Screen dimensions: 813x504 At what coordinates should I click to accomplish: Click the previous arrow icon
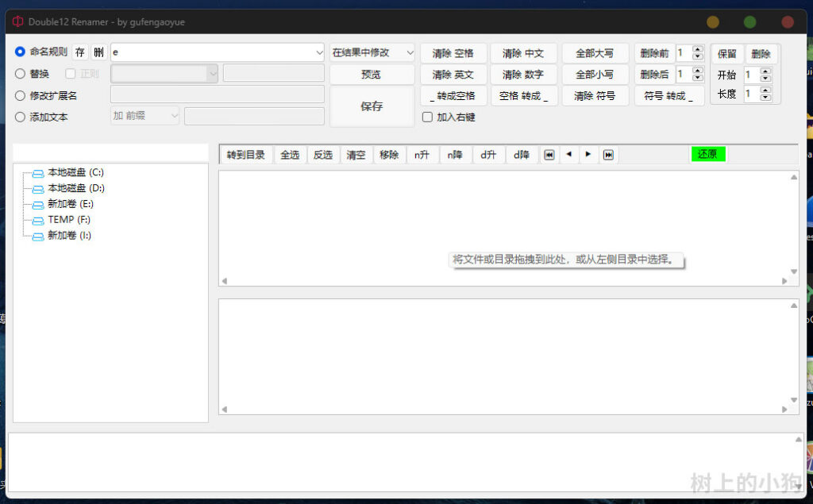[568, 155]
